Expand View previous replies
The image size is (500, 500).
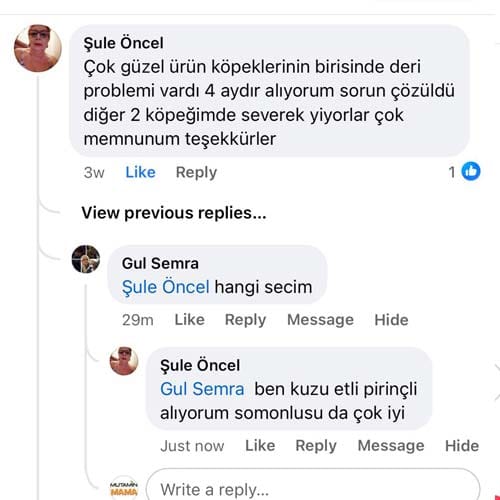coord(174,213)
